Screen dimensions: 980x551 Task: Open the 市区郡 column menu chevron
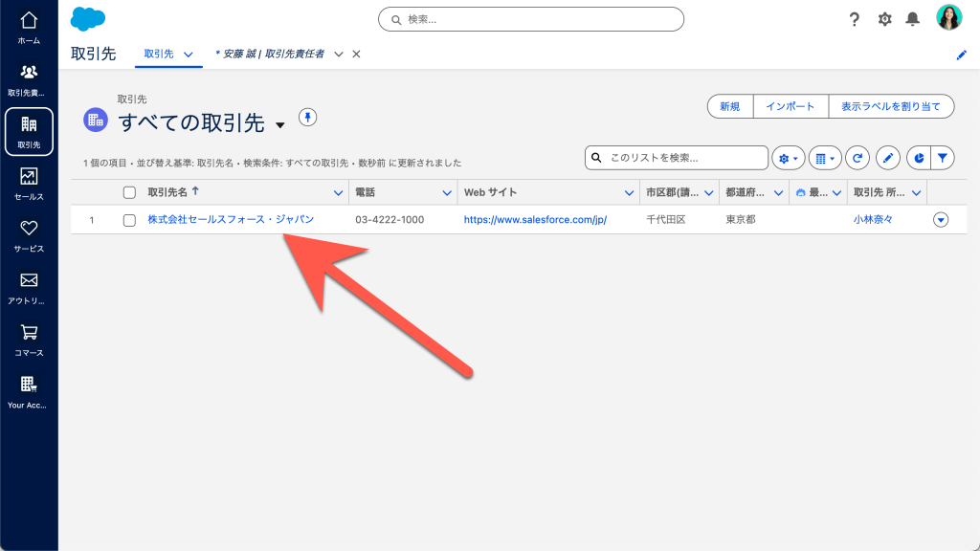pyautogui.click(x=709, y=193)
